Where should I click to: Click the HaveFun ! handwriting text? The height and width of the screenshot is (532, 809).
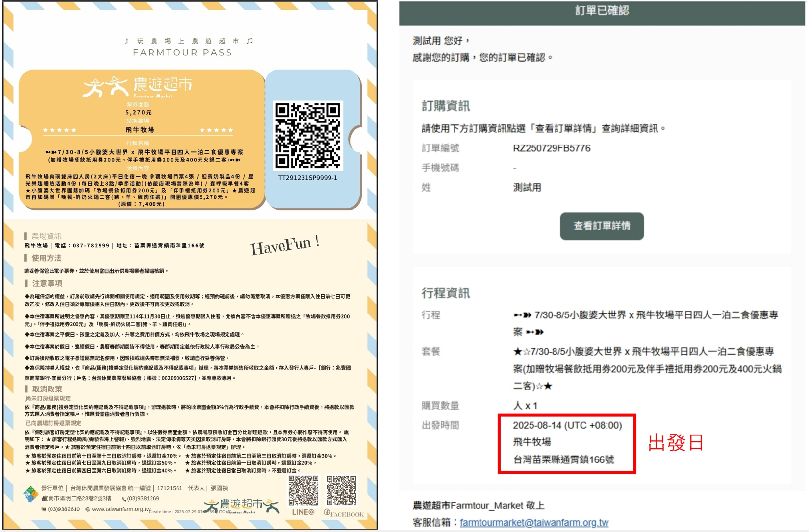285,244
